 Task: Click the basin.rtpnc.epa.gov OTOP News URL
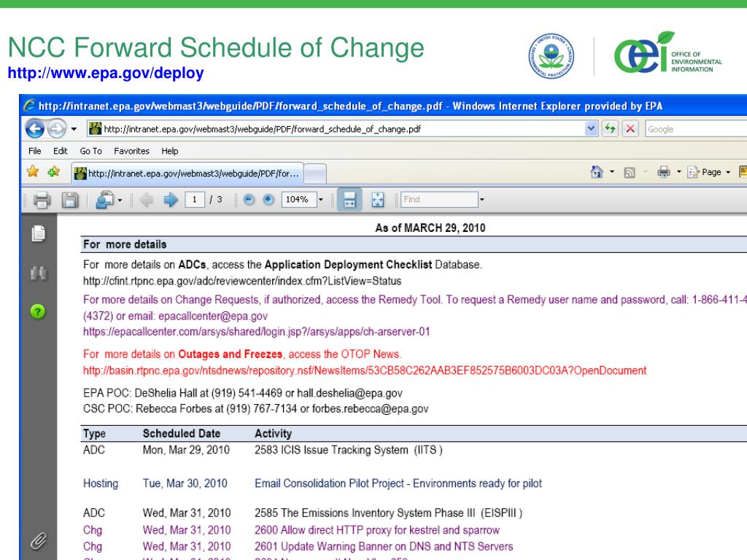pos(365,370)
